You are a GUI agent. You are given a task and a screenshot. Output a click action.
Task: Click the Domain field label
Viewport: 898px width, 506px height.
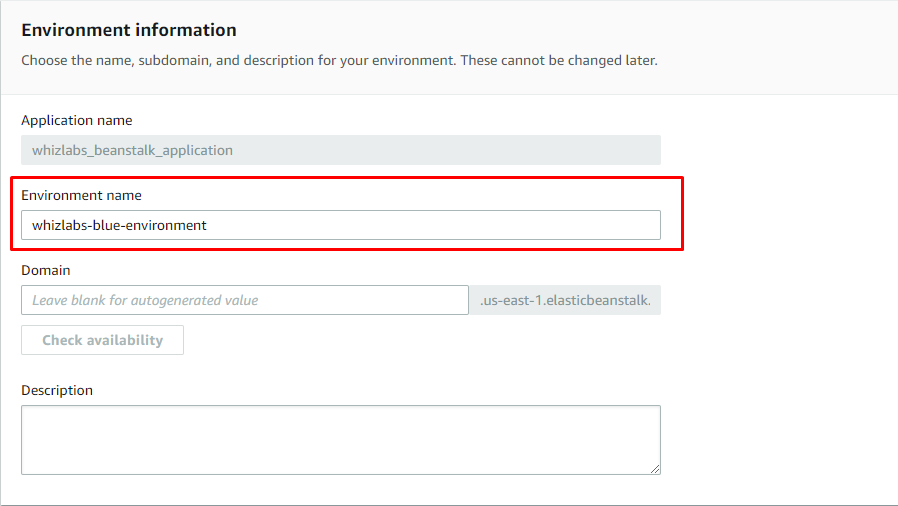pos(46,270)
